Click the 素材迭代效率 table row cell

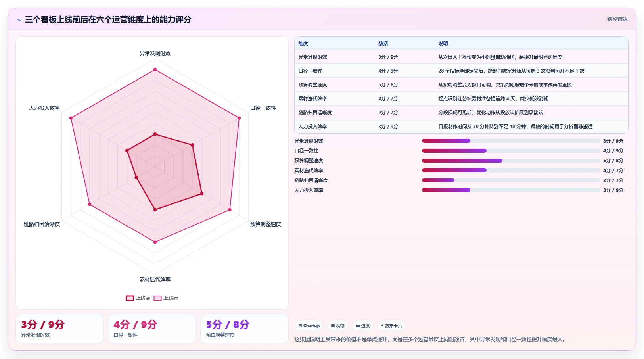pyautogui.click(x=312, y=99)
